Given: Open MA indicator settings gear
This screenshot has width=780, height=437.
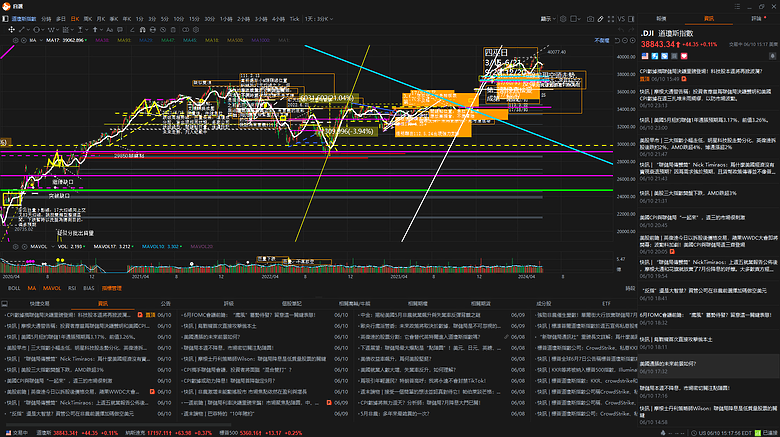Looking at the screenshot, I should click(15, 40).
